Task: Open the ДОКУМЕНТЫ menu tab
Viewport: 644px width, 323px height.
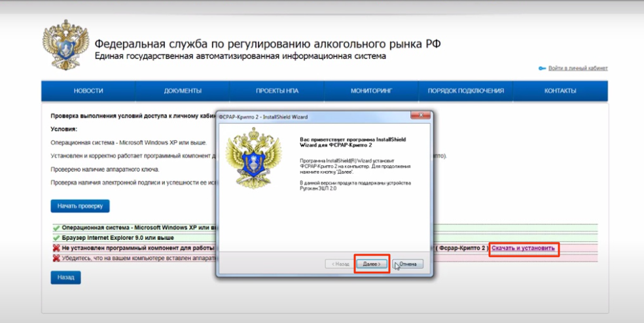Action: point(183,91)
